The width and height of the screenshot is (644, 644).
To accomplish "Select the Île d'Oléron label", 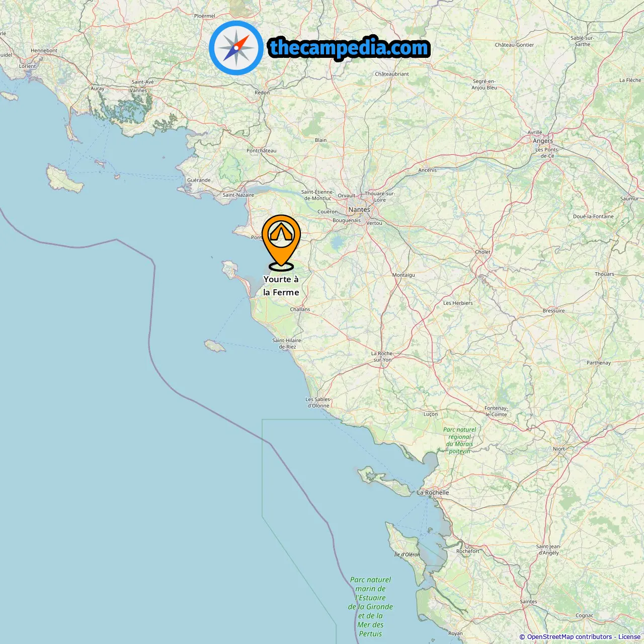I will (x=407, y=554).
